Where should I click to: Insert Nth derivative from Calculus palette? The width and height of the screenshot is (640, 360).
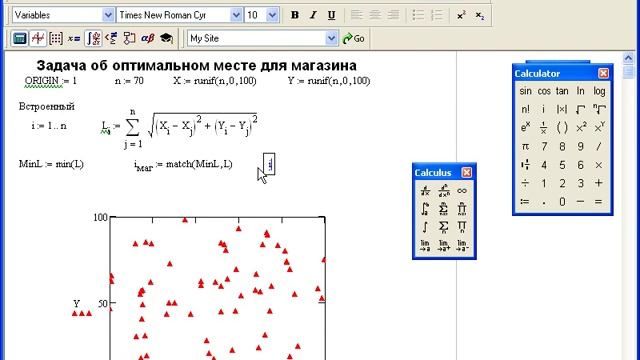(x=444, y=191)
